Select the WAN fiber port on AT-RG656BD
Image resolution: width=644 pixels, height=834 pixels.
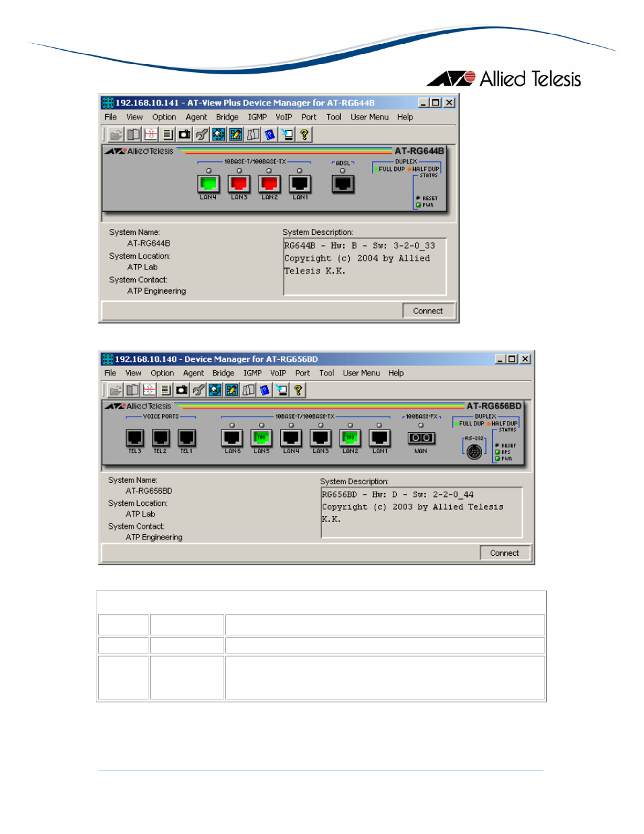pos(421,438)
